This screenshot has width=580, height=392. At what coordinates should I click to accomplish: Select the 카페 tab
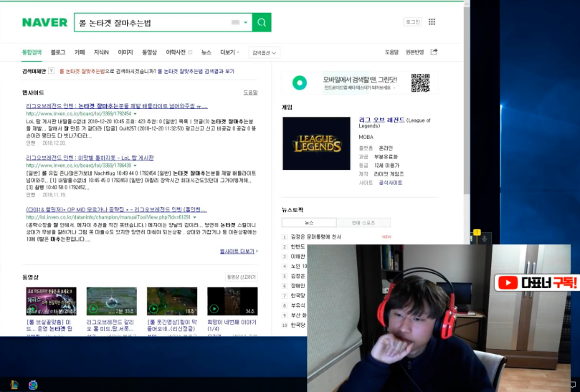pyautogui.click(x=80, y=52)
